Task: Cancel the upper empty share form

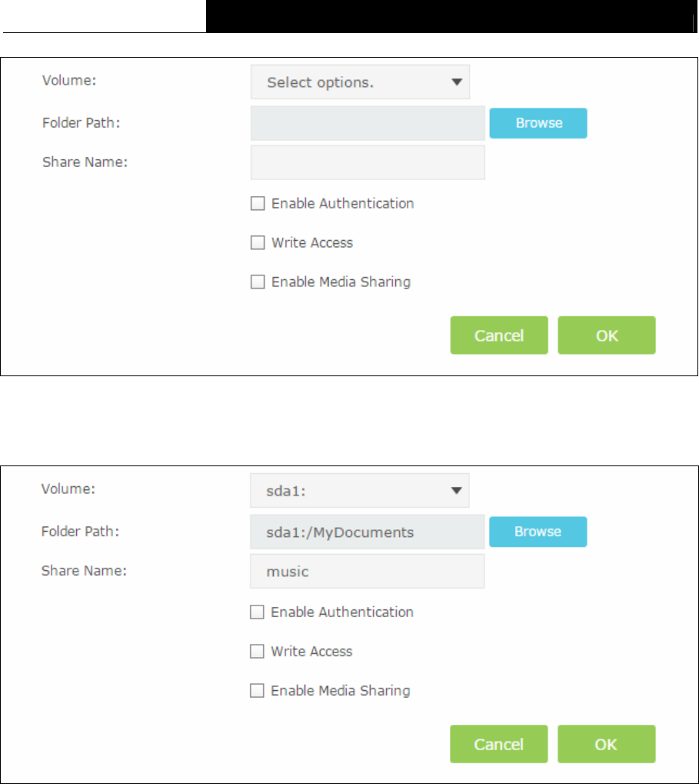Action: (499, 335)
